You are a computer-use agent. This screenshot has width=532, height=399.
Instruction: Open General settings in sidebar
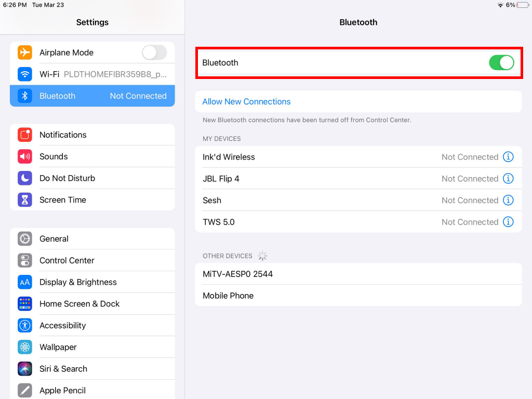(x=54, y=238)
